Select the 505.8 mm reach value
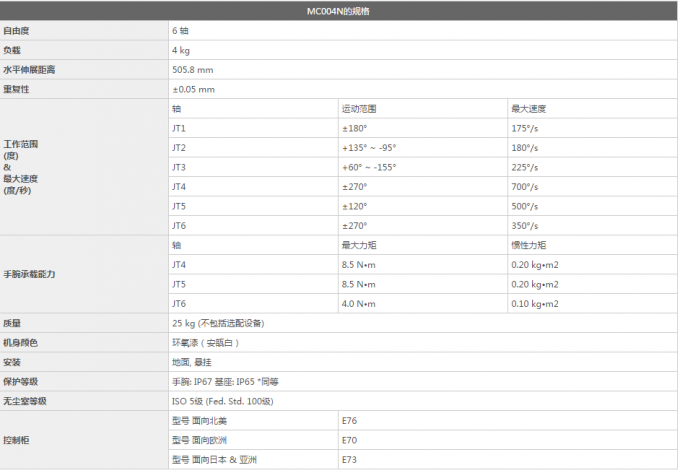Image resolution: width=680 pixels, height=473 pixels. pos(192,70)
